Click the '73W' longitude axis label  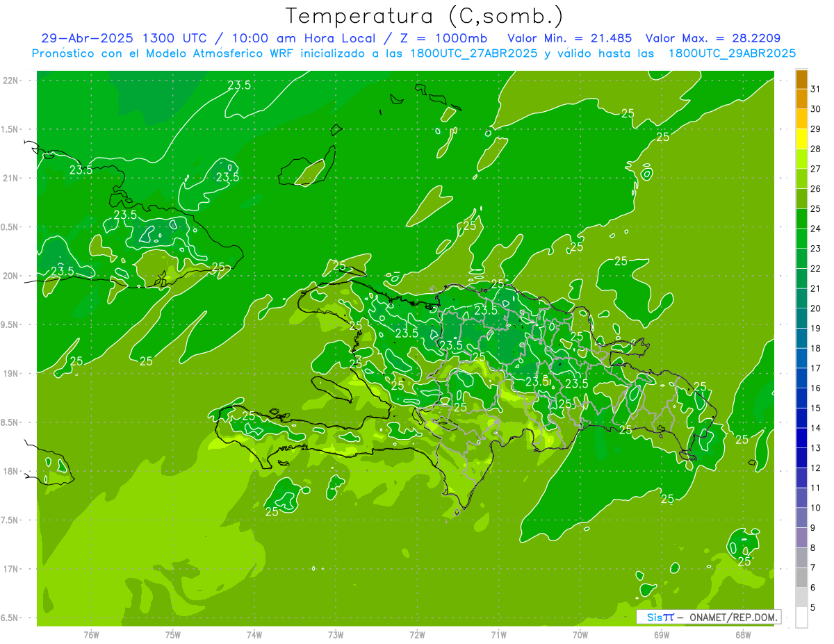(336, 636)
